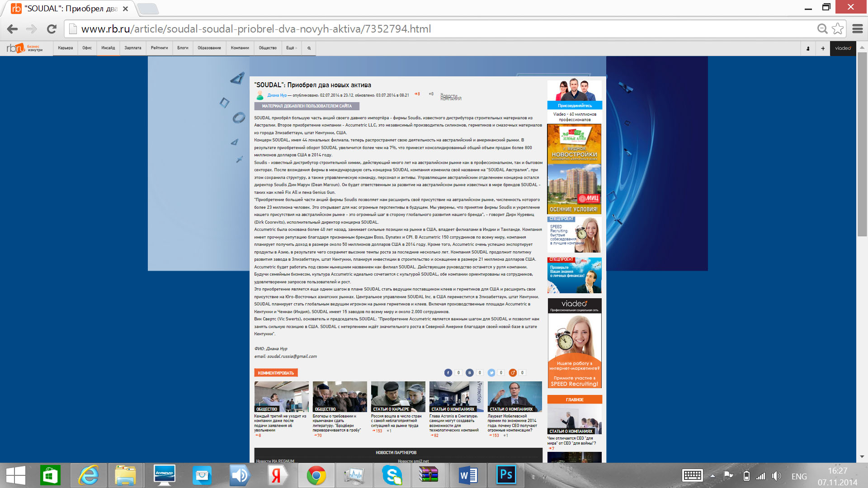Launch the Windows Store from taskbar

[x=50, y=475]
